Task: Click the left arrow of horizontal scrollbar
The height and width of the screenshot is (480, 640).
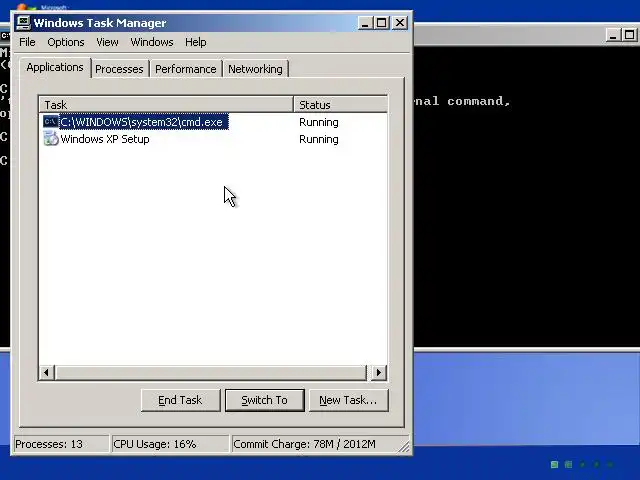Action: pyautogui.click(x=47, y=372)
